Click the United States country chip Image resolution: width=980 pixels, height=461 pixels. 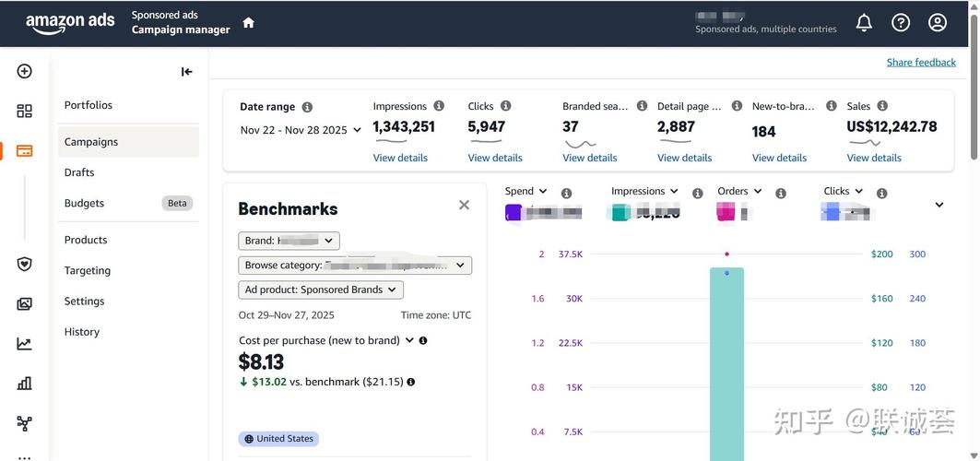pyautogui.click(x=278, y=439)
